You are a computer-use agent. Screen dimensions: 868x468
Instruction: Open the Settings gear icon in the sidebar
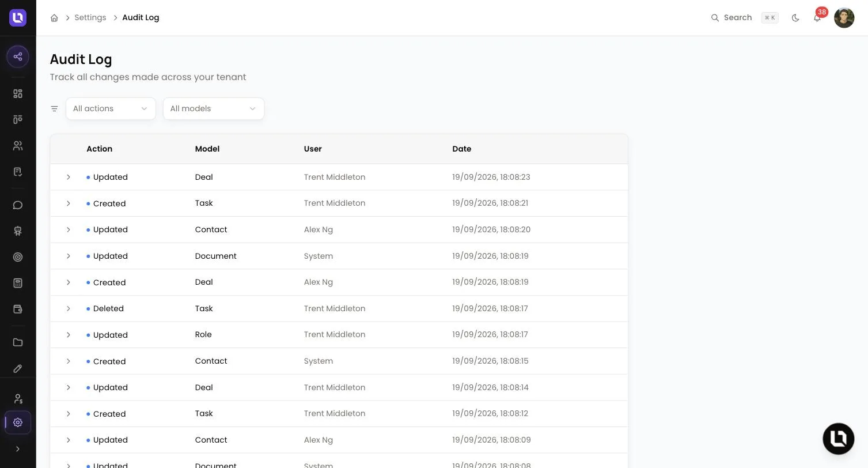click(18, 422)
